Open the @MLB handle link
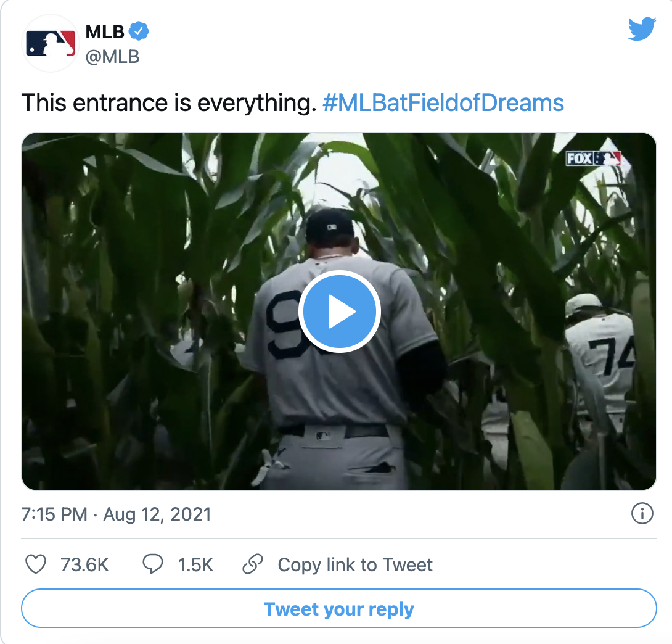The width and height of the screenshot is (672, 644). [112, 57]
